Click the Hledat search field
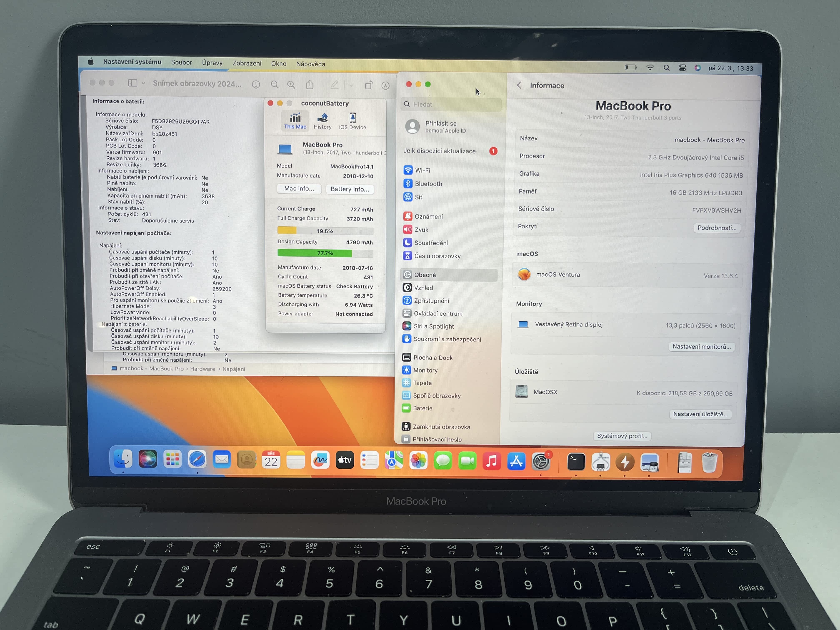The width and height of the screenshot is (840, 630). coord(452,104)
